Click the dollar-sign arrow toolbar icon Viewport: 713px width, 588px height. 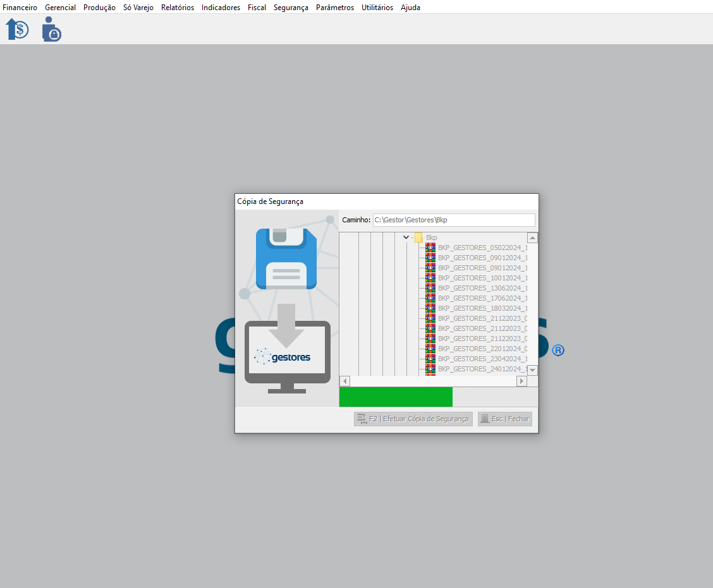point(17,29)
